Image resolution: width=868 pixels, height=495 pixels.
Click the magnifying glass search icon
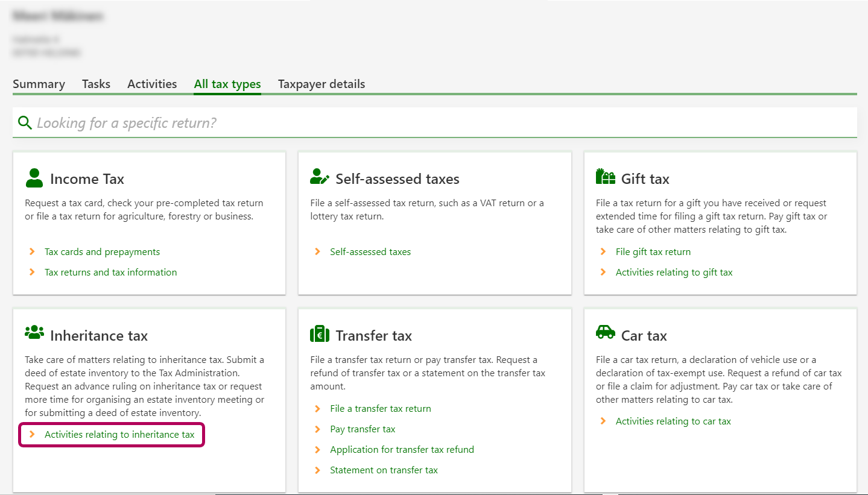point(25,123)
